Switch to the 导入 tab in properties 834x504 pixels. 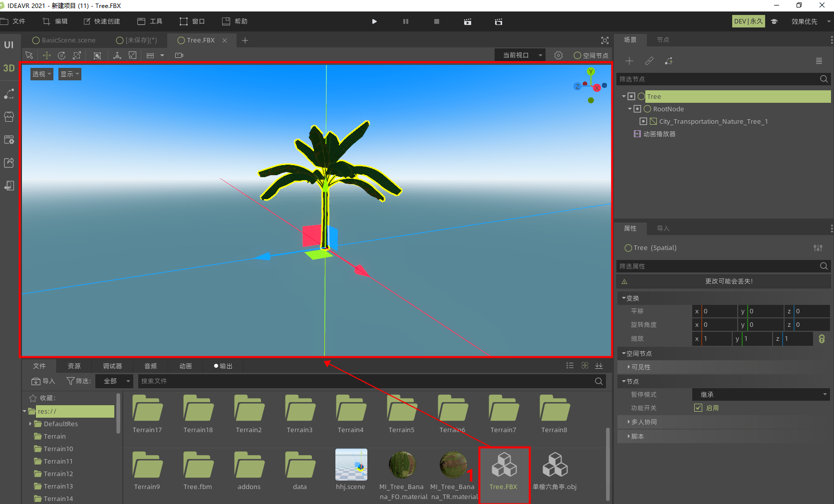663,229
